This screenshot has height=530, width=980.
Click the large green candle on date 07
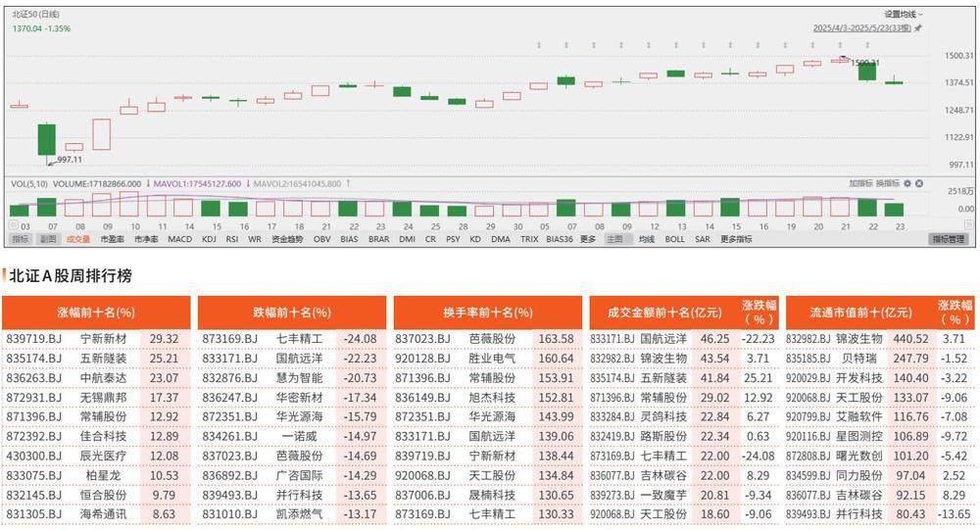[47, 139]
